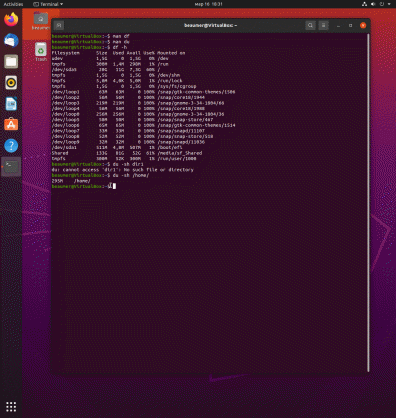Click the terminal vertical scrollbar

click(368, 203)
